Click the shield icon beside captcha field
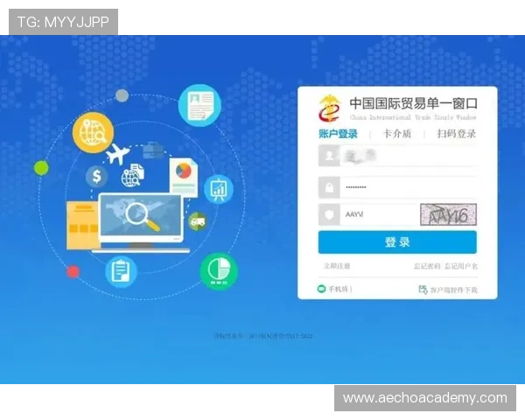The image size is (525, 420). tap(329, 214)
